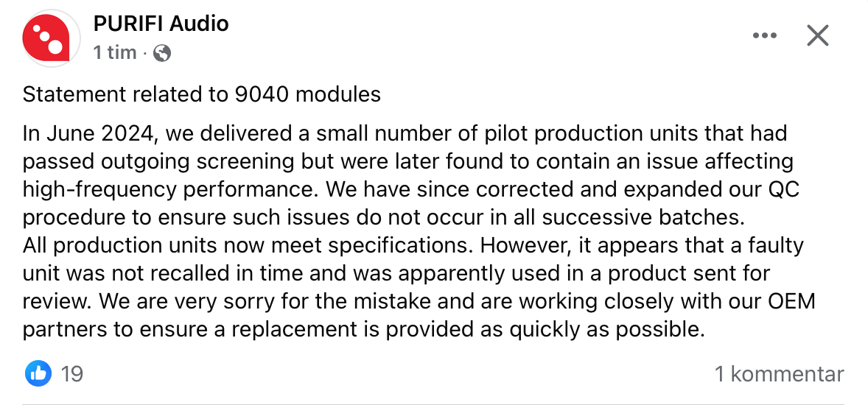Click the sentence starting 'In June 2024'
This screenshot has height=405, width=868.
pos(408,161)
